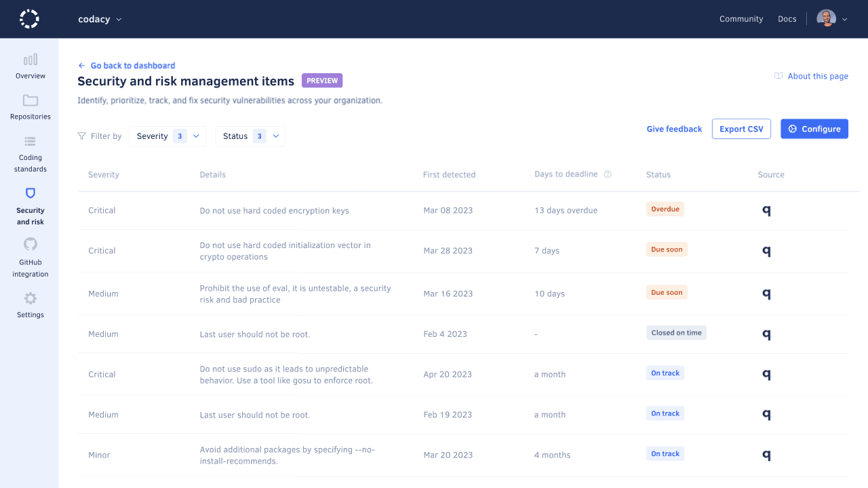Open the Community menu item
This screenshot has width=868, height=488.
pos(741,18)
